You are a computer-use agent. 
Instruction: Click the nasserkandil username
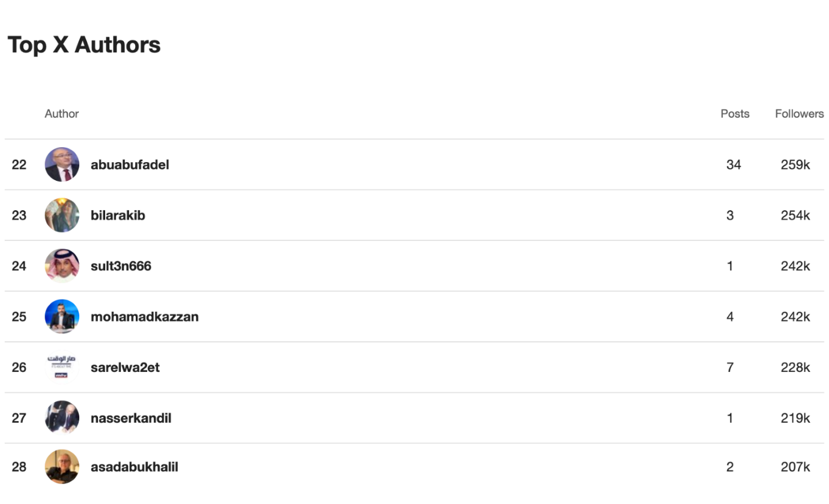coord(131,418)
